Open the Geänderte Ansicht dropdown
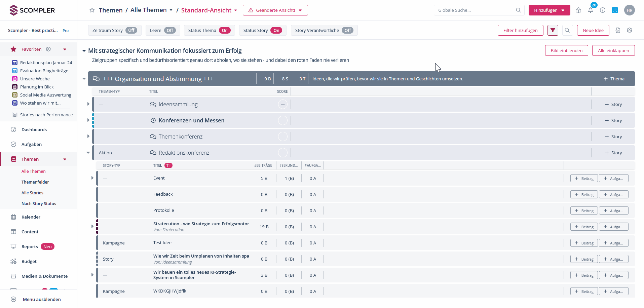The width and height of the screenshot is (644, 308). pos(275,10)
